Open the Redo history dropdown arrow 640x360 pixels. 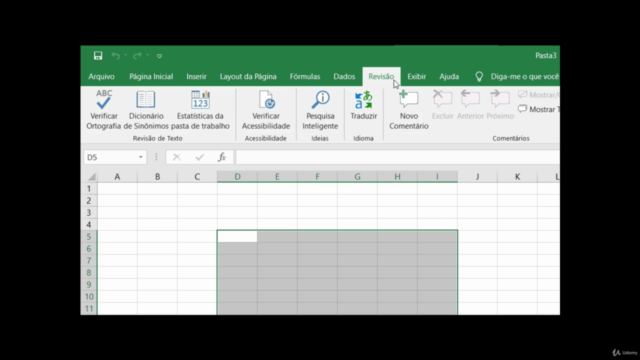tap(147, 56)
